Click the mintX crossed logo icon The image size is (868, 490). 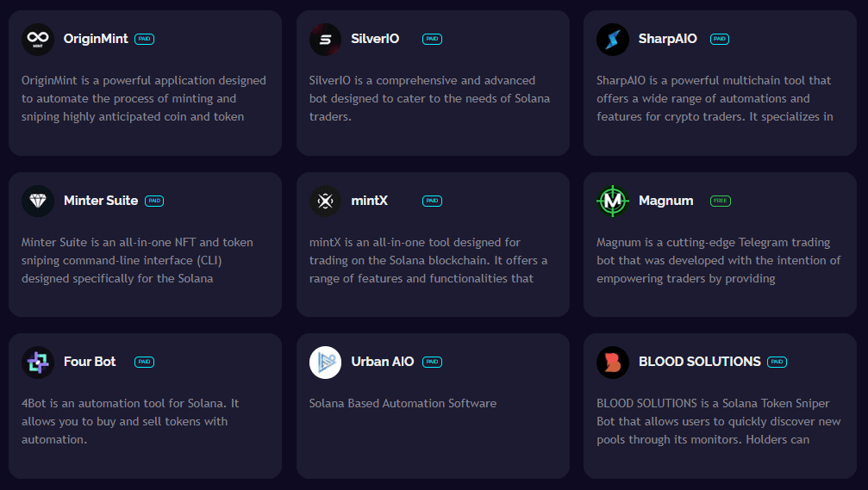pyautogui.click(x=325, y=201)
